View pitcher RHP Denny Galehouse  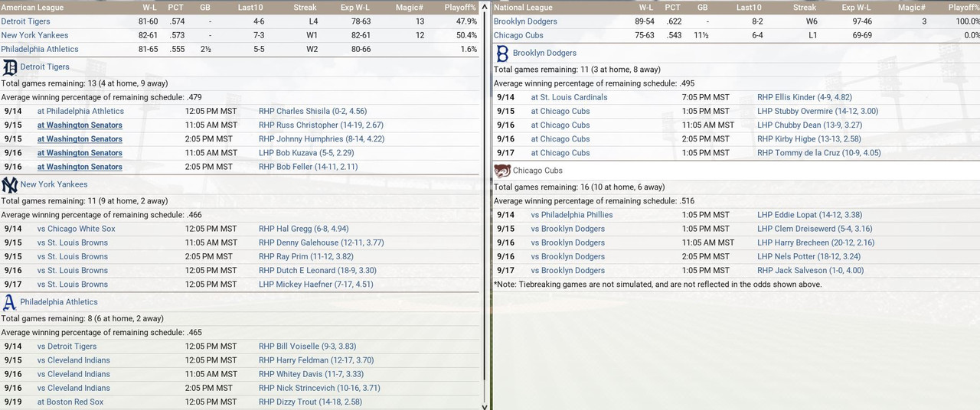pos(322,242)
